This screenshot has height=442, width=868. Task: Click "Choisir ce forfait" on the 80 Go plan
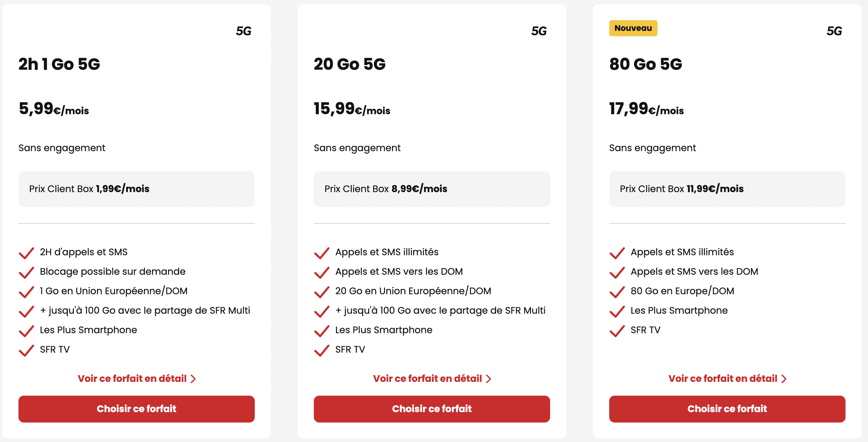pyautogui.click(x=727, y=409)
